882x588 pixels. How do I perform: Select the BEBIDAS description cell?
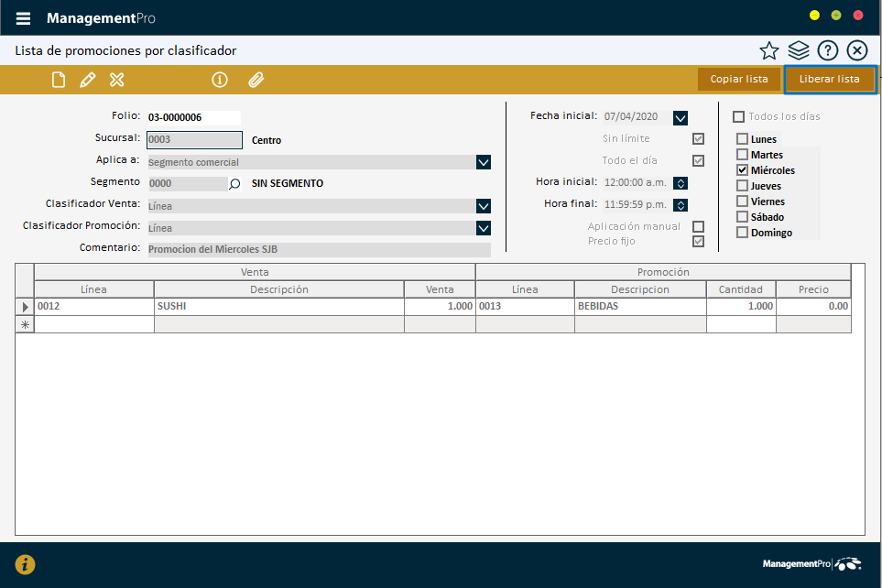(640, 307)
